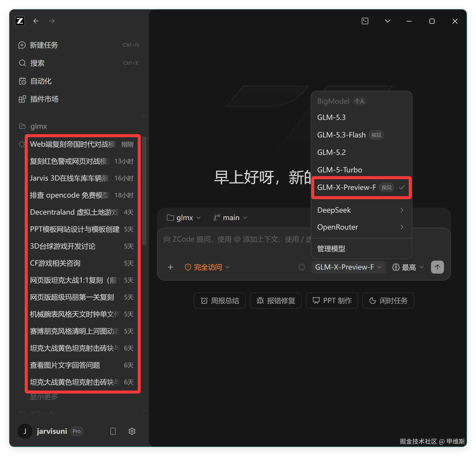Open search (搜索)
This screenshot has height=456, width=476.
(x=78, y=63)
